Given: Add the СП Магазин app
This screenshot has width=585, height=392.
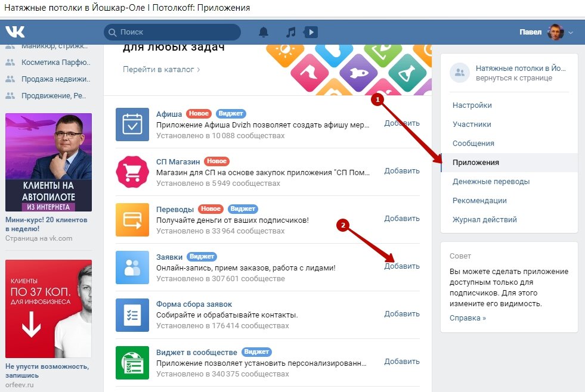Looking at the screenshot, I should [402, 170].
